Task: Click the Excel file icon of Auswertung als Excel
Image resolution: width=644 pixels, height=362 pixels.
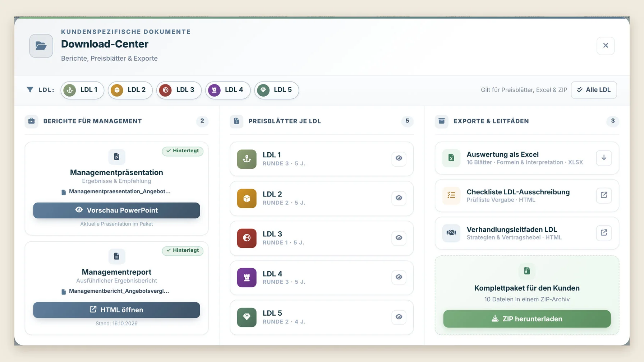Action: pyautogui.click(x=451, y=158)
